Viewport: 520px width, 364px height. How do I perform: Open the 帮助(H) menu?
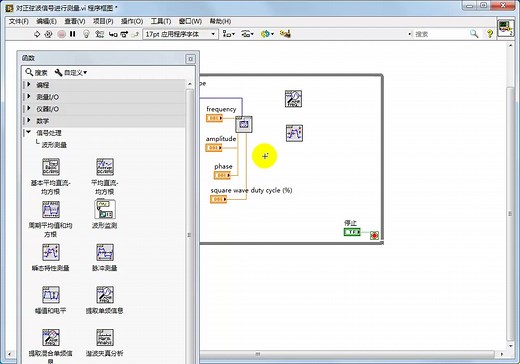coord(220,21)
